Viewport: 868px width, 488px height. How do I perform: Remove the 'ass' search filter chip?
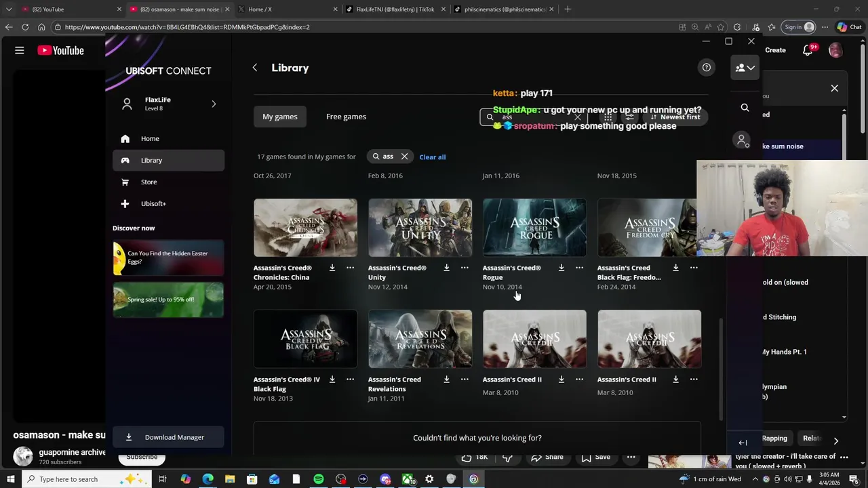405,157
